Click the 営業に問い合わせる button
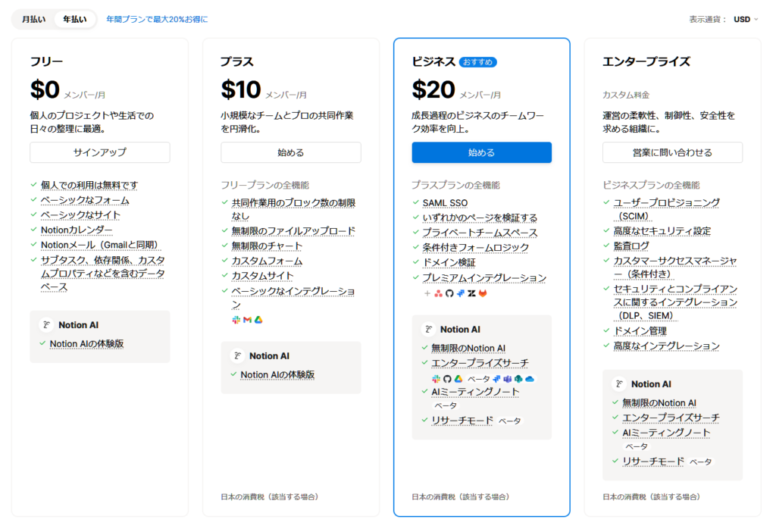The width and height of the screenshot is (776, 532). [673, 152]
